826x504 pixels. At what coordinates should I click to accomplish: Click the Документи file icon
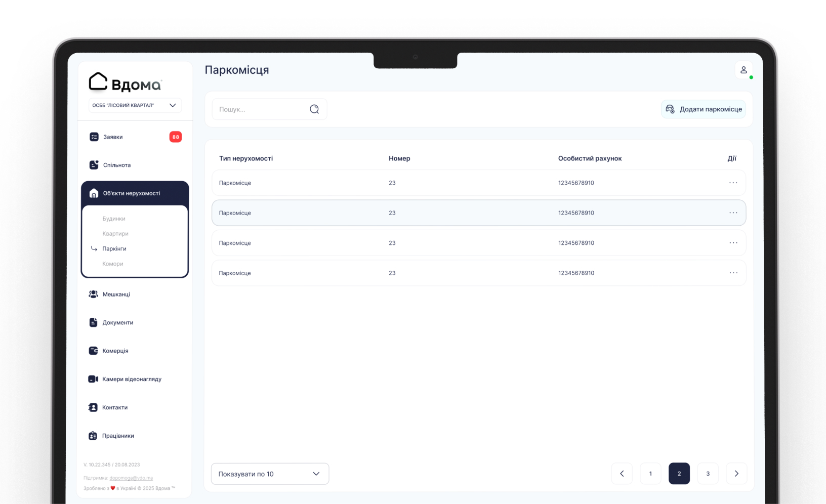pyautogui.click(x=93, y=322)
